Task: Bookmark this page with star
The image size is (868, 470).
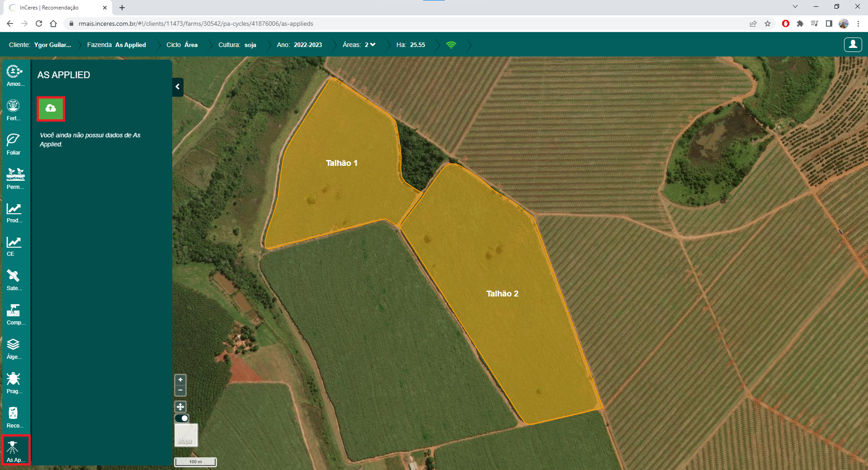Action: [768, 23]
